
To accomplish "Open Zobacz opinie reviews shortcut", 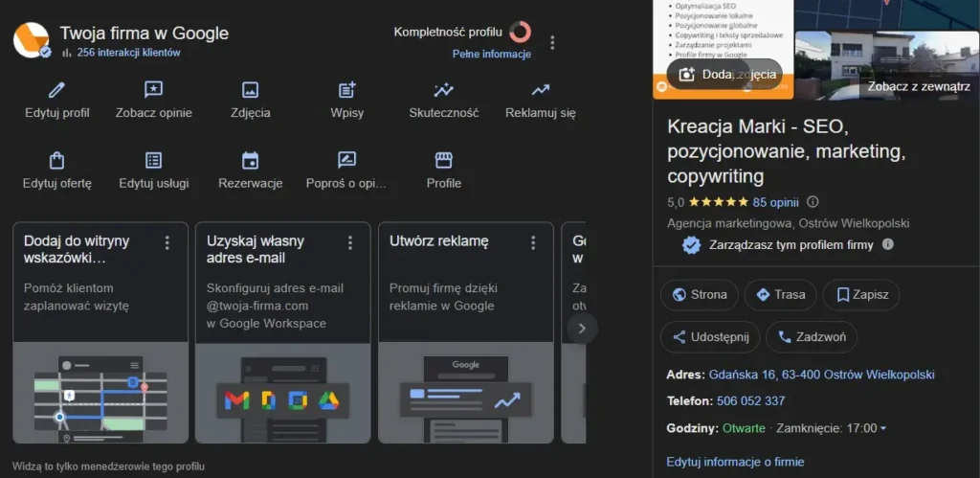I will (x=154, y=101).
